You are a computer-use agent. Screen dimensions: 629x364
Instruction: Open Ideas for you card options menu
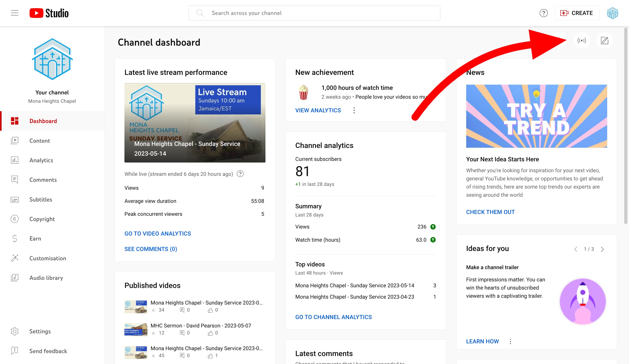pyautogui.click(x=510, y=341)
